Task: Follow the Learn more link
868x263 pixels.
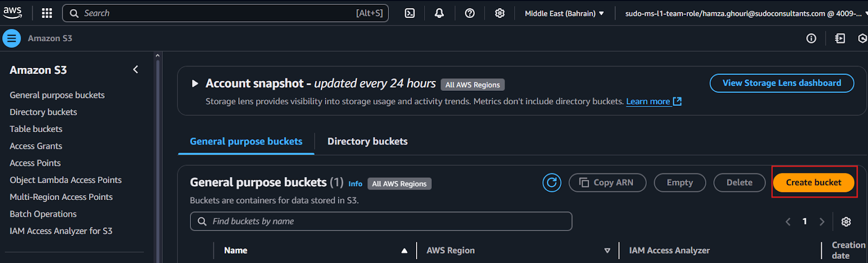Action: coord(654,102)
